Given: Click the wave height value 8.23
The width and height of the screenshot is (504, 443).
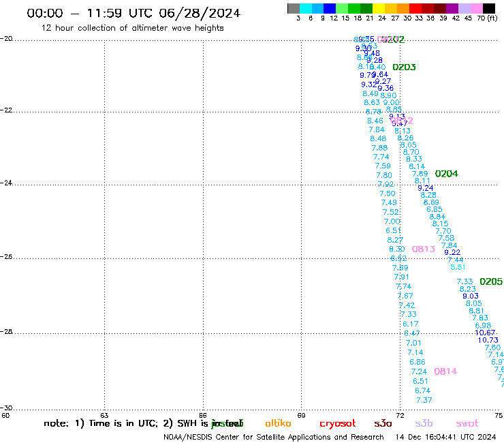Looking at the screenshot, I should (x=467, y=289).
